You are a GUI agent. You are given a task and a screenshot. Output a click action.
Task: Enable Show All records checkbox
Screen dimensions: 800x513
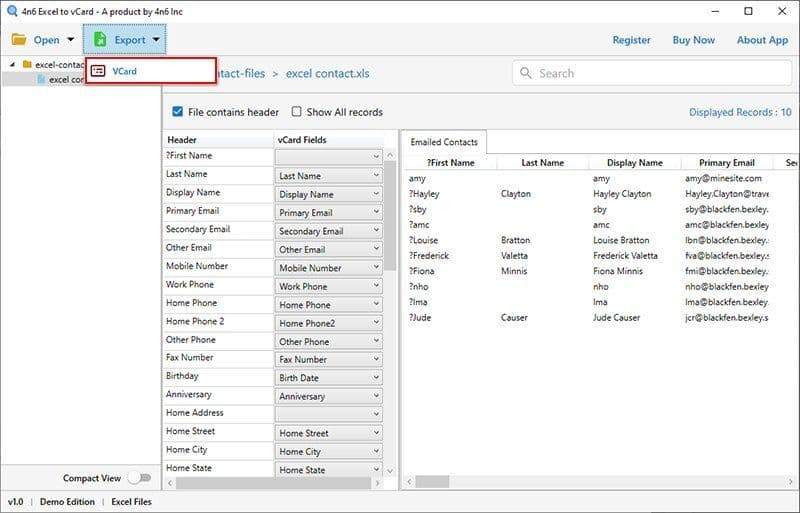(297, 112)
